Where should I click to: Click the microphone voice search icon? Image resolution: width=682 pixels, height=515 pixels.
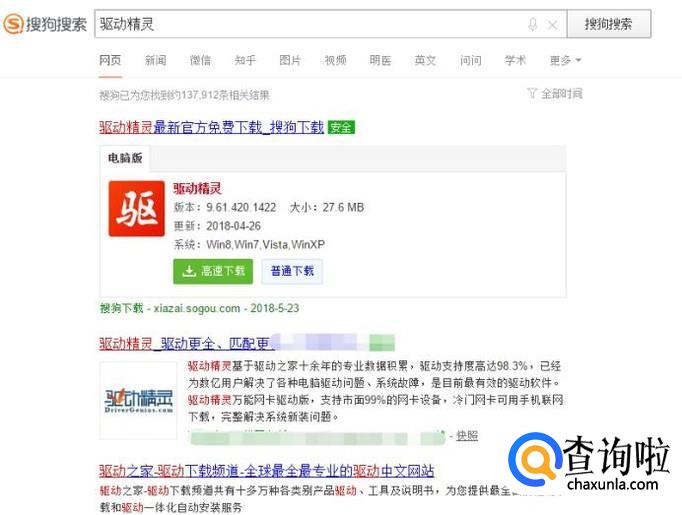(533, 24)
